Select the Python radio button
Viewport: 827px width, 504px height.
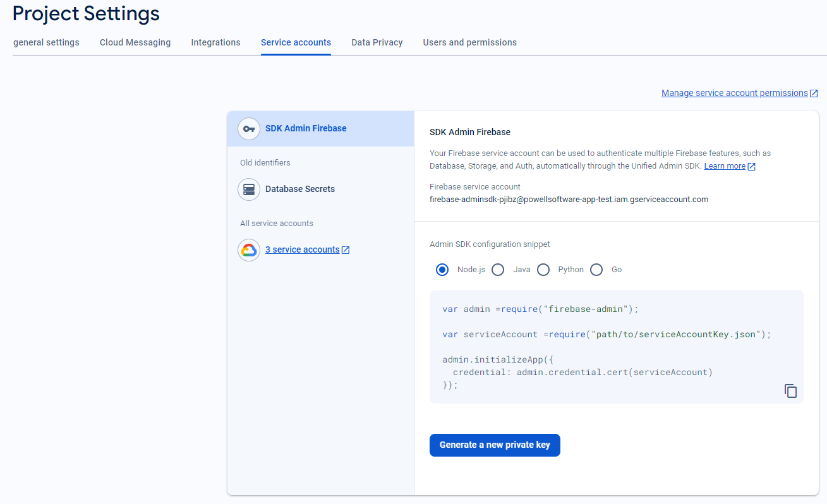pyautogui.click(x=543, y=270)
